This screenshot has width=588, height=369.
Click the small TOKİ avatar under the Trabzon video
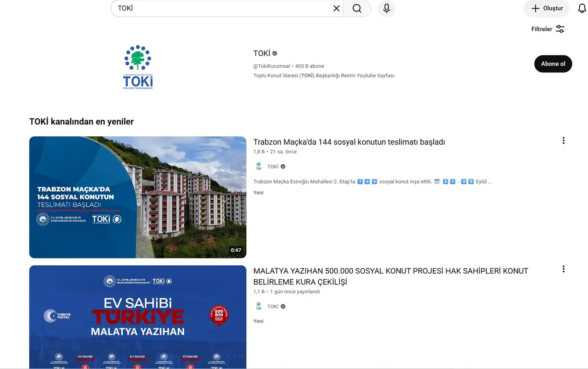point(259,166)
